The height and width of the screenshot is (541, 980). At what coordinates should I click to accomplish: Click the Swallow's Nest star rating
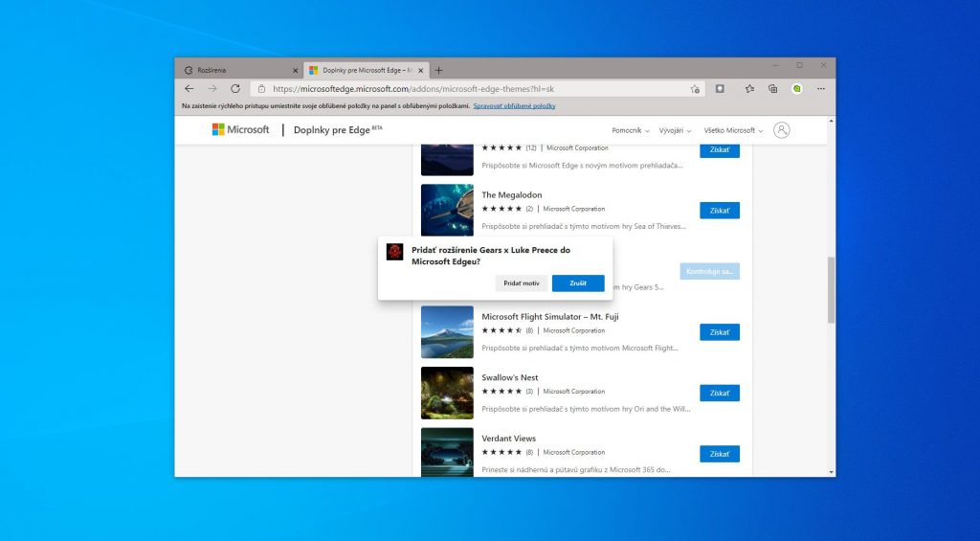point(501,392)
